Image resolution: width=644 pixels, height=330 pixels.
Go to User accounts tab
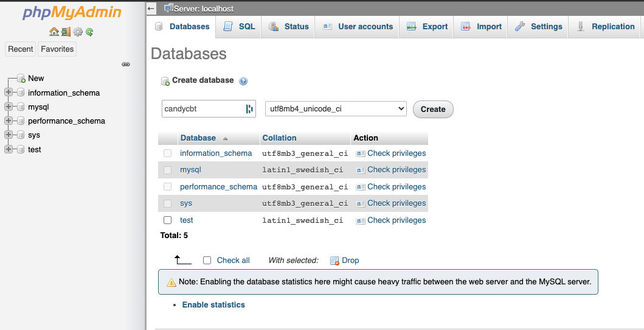coord(358,27)
